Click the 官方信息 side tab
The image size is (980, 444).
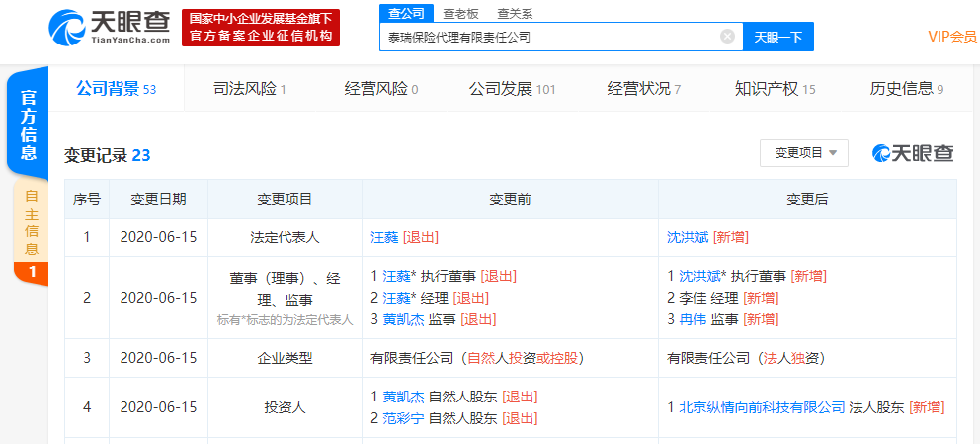[29, 126]
